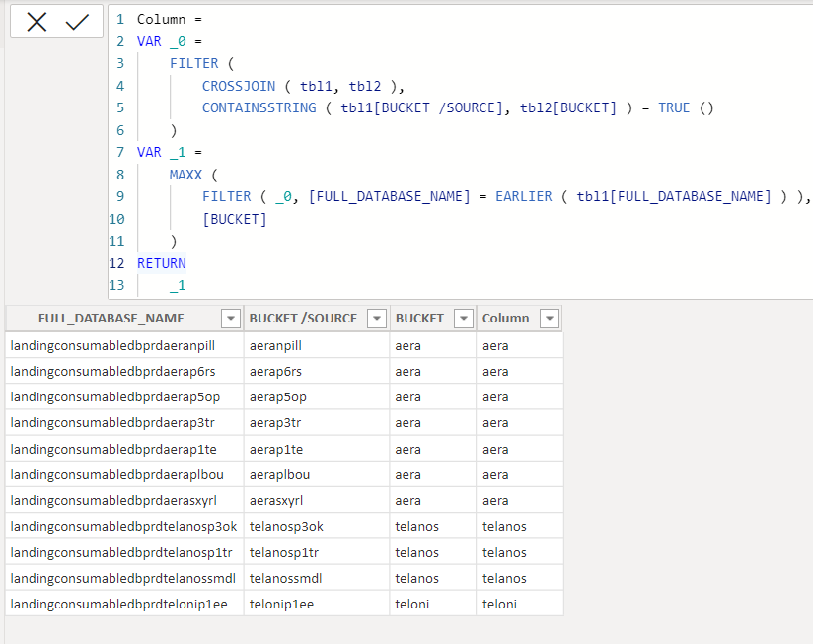This screenshot has width=813, height=644.
Task: Click the aerap5op source cell
Action: 317,396
